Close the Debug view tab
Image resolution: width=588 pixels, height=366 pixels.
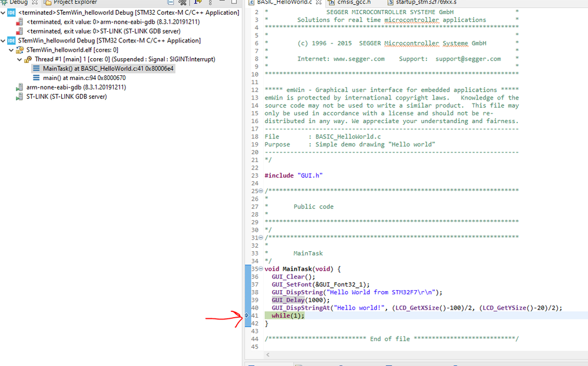[x=35, y=2]
